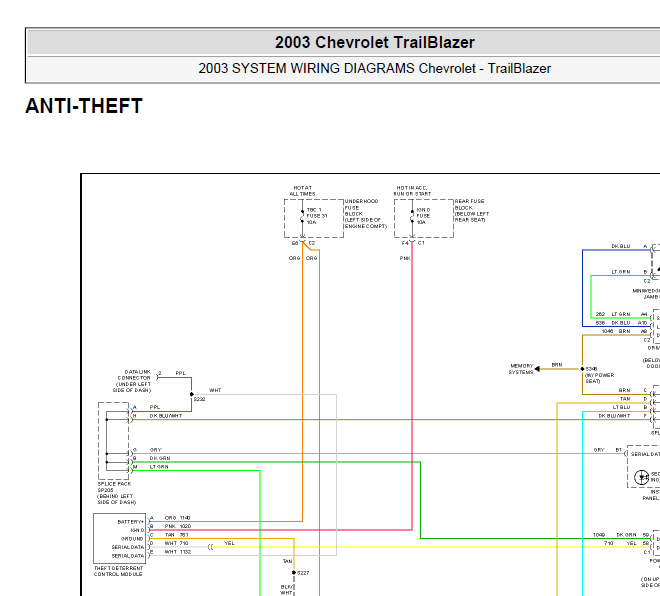This screenshot has width=660, height=596.
Task: Click the 'MEMORY SYSTEMS' reference label
Action: (x=522, y=369)
